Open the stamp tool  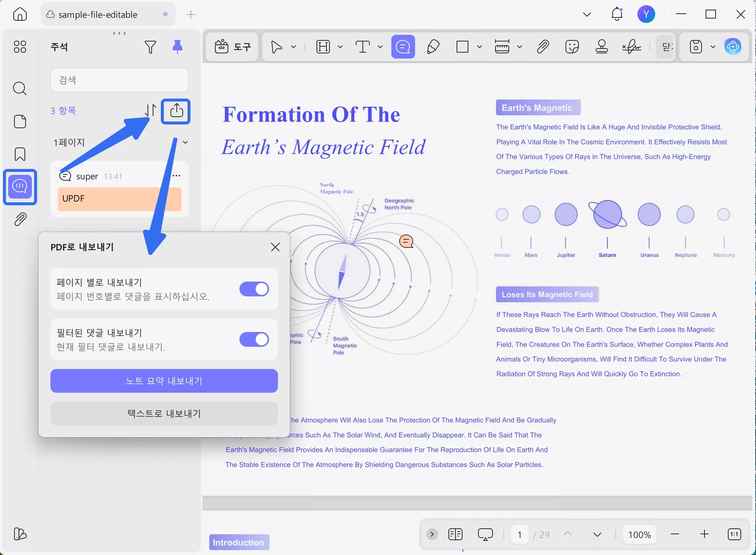(601, 47)
